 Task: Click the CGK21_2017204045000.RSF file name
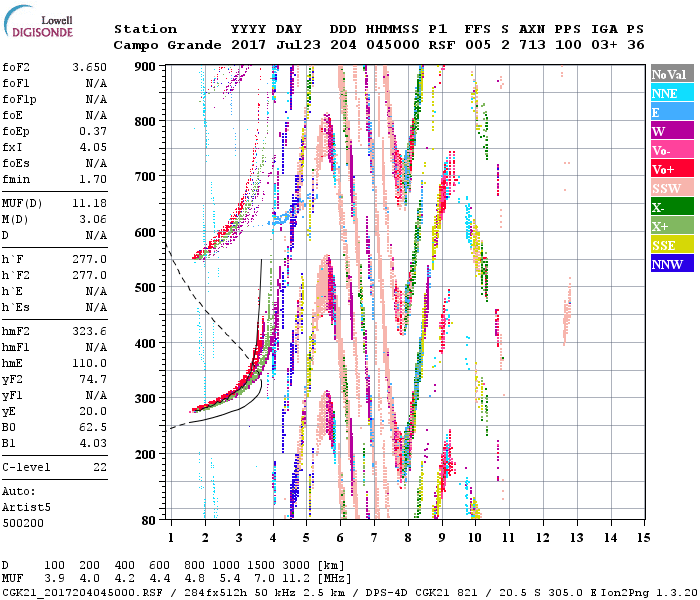pyautogui.click(x=83, y=592)
